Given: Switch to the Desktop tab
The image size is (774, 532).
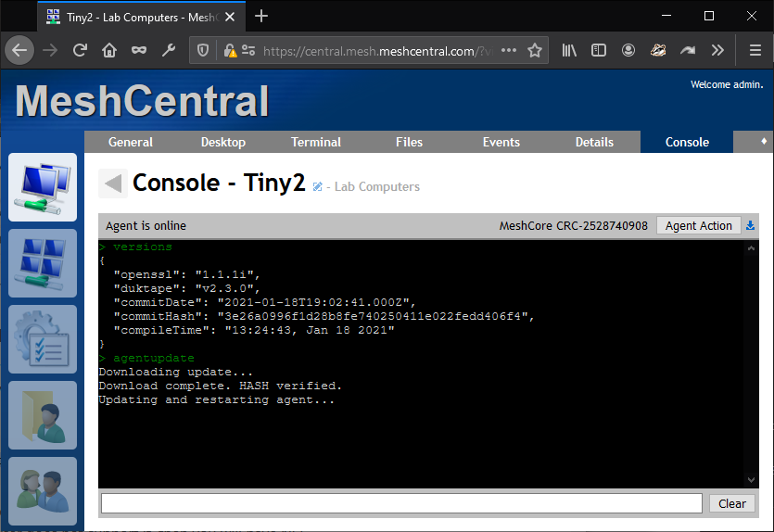Looking at the screenshot, I should pos(223,142).
